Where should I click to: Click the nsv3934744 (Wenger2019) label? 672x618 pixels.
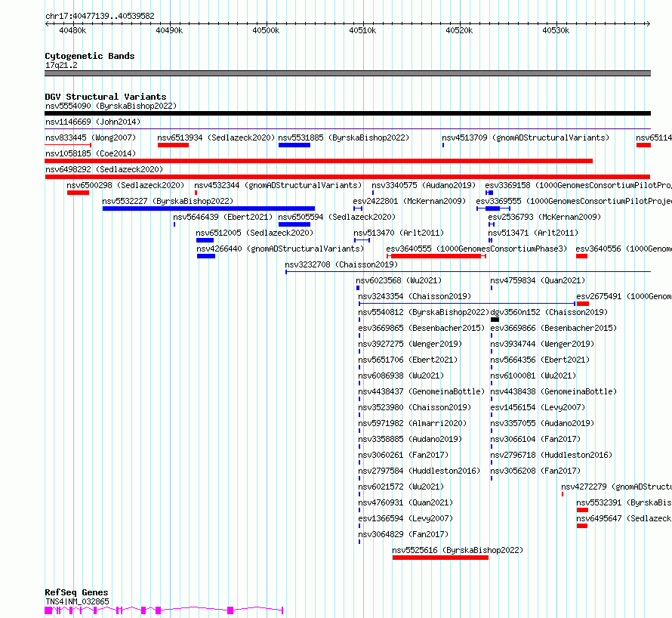click(x=542, y=344)
